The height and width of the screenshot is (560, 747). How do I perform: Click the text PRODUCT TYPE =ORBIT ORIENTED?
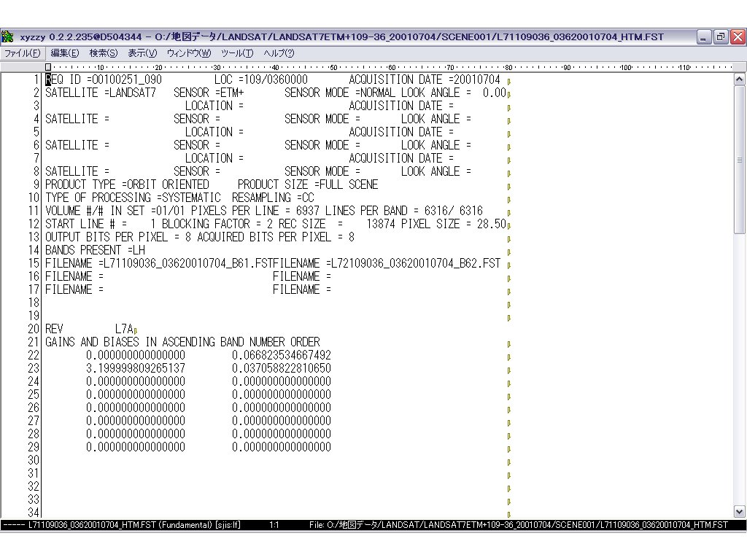tap(127, 184)
